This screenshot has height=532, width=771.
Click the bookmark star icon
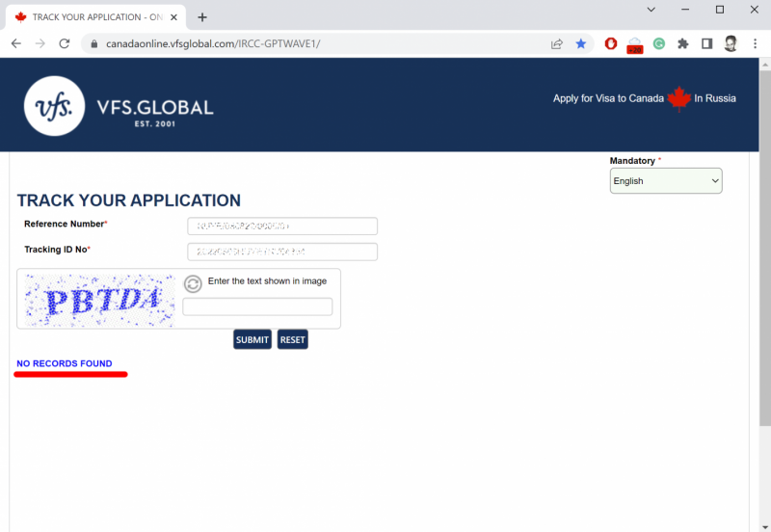point(581,43)
